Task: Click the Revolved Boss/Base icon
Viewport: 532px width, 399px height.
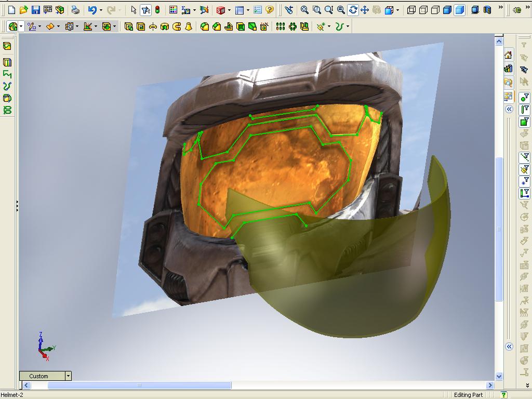Action: 153,26
